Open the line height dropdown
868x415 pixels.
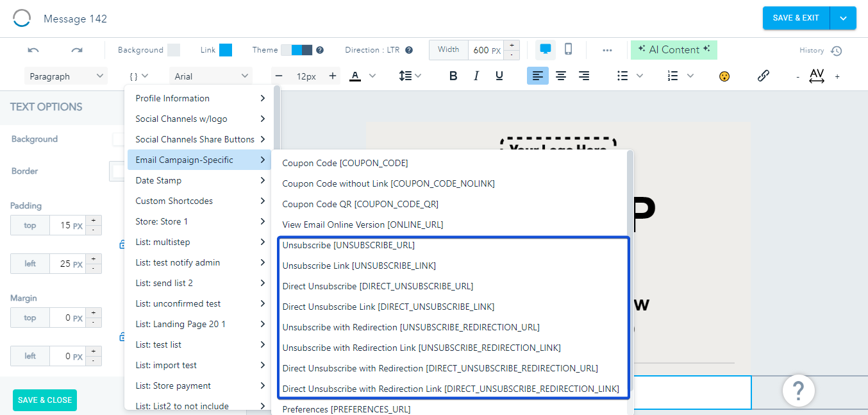coord(410,76)
